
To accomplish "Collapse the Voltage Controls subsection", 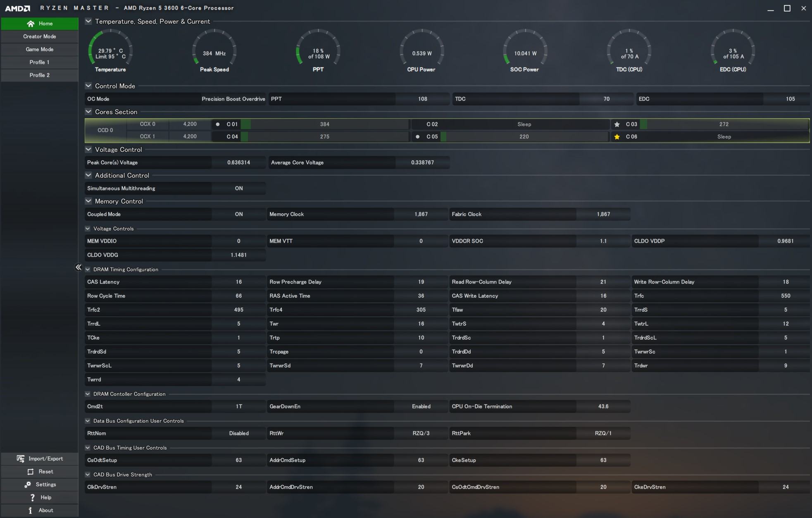I will 88,228.
